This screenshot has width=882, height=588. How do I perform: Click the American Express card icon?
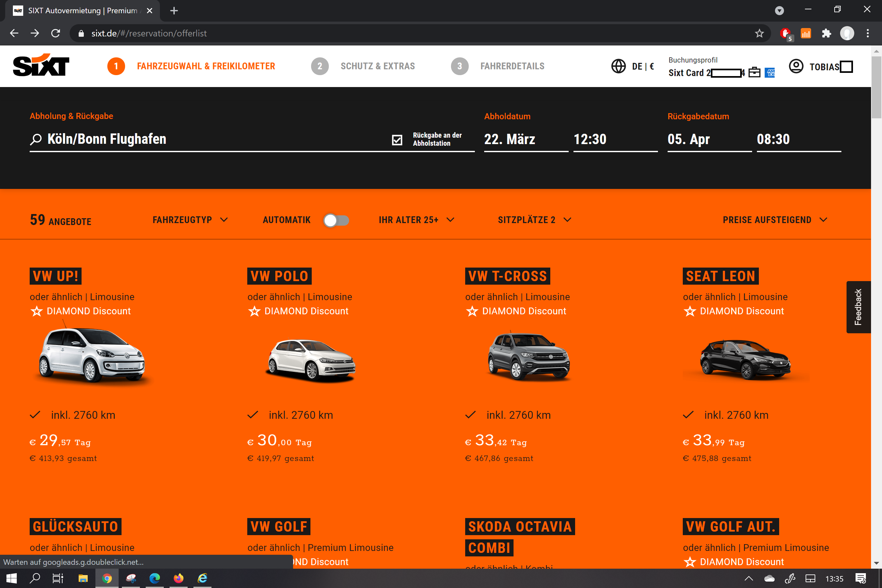coord(770,73)
